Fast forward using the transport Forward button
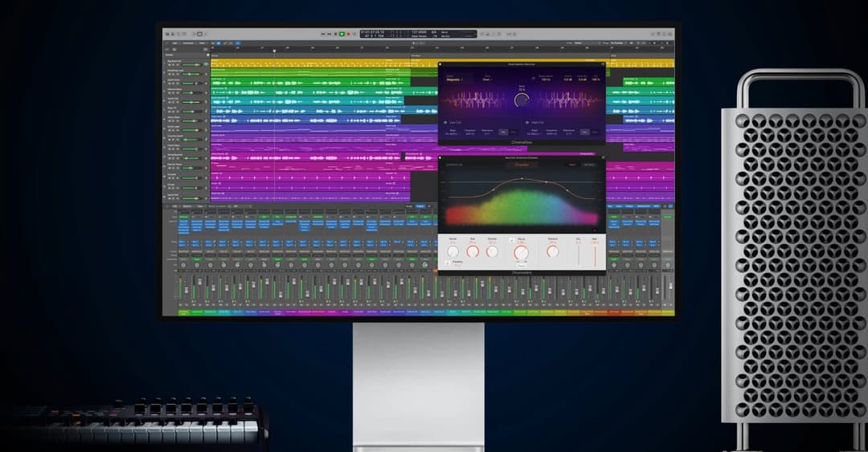This screenshot has height=452, width=868. (x=329, y=34)
